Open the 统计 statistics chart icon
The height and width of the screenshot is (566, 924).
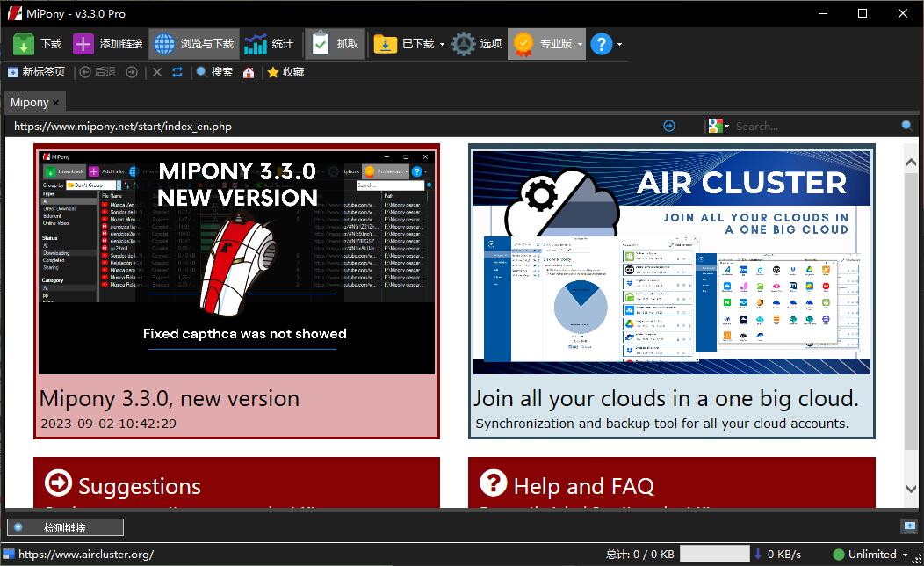(256, 44)
